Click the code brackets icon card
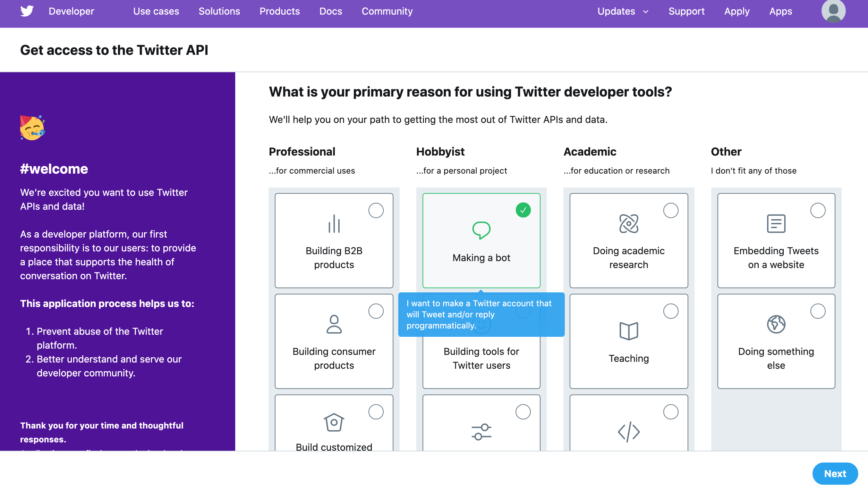This screenshot has width=868, height=491. coord(628,432)
